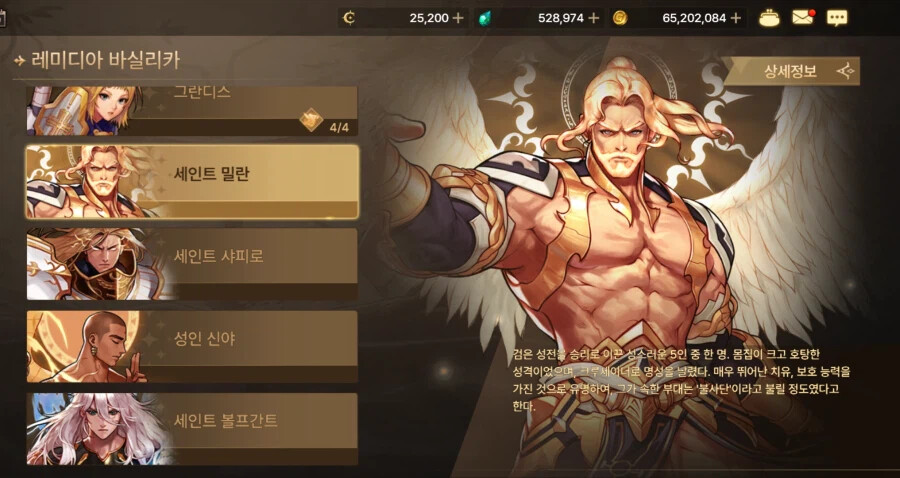This screenshot has height=478, width=900.
Task: Select the 그란디스 entry at top
Action: (x=192, y=111)
